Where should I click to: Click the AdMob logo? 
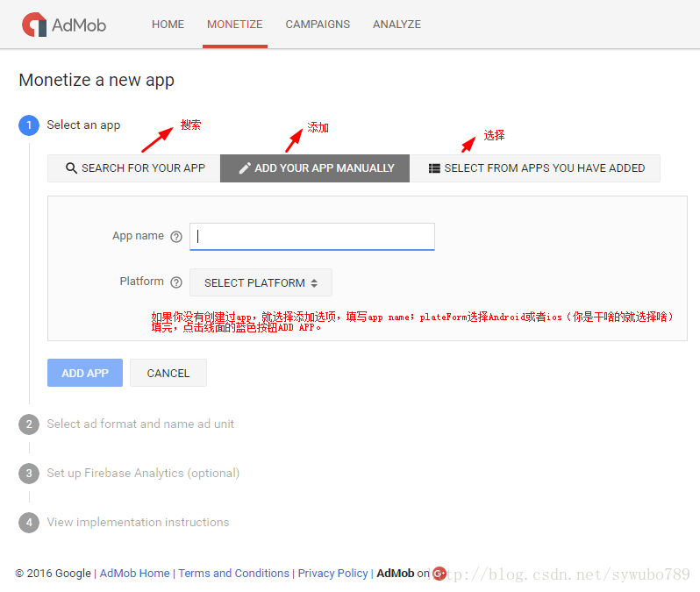(64, 25)
